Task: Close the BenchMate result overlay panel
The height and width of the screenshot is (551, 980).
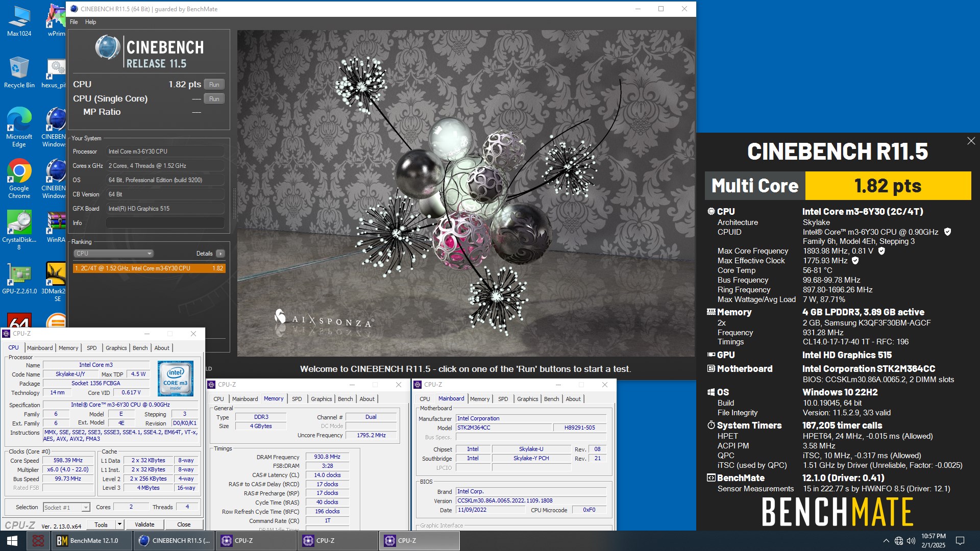Action: [971, 141]
